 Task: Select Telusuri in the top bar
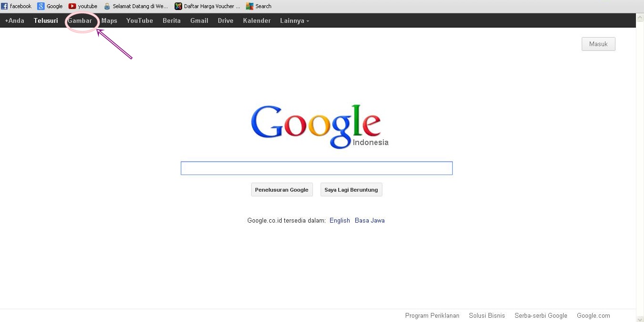(46, 20)
